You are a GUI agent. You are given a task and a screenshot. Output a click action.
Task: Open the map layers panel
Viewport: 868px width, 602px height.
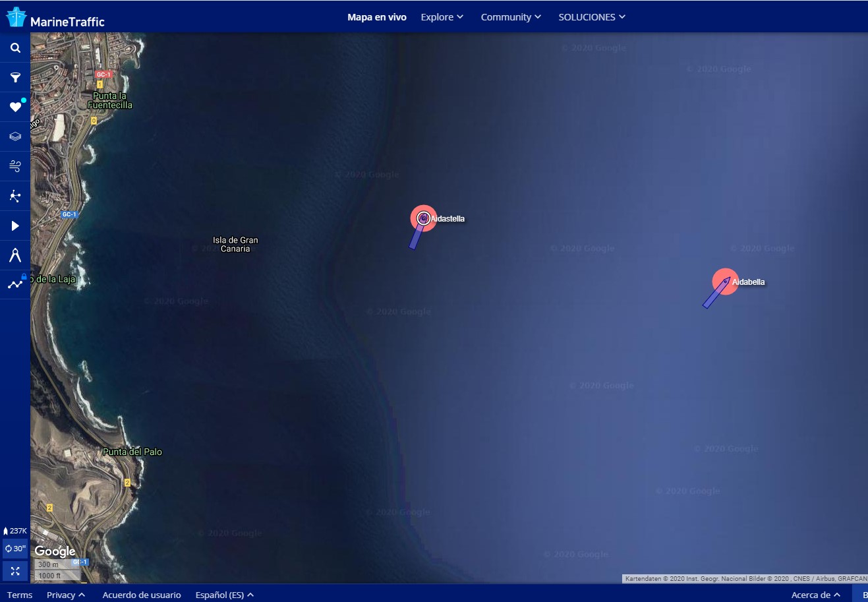tap(15, 136)
